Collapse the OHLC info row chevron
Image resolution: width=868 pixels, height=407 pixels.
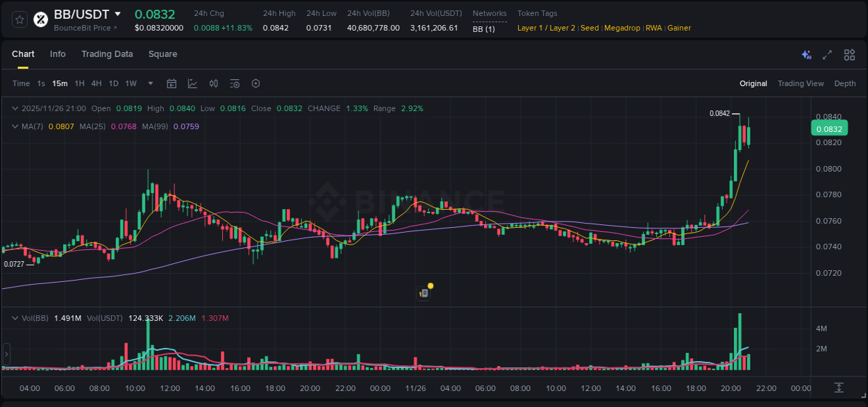point(15,108)
